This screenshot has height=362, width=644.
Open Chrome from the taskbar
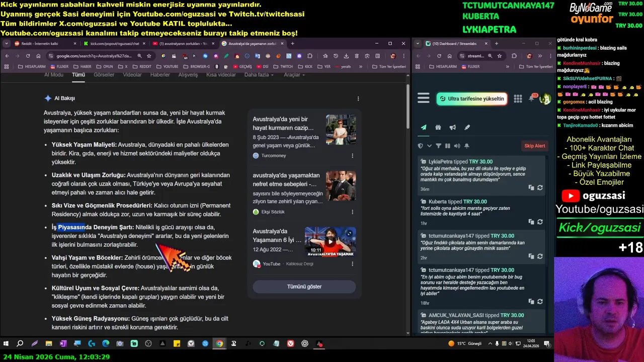(x=219, y=344)
